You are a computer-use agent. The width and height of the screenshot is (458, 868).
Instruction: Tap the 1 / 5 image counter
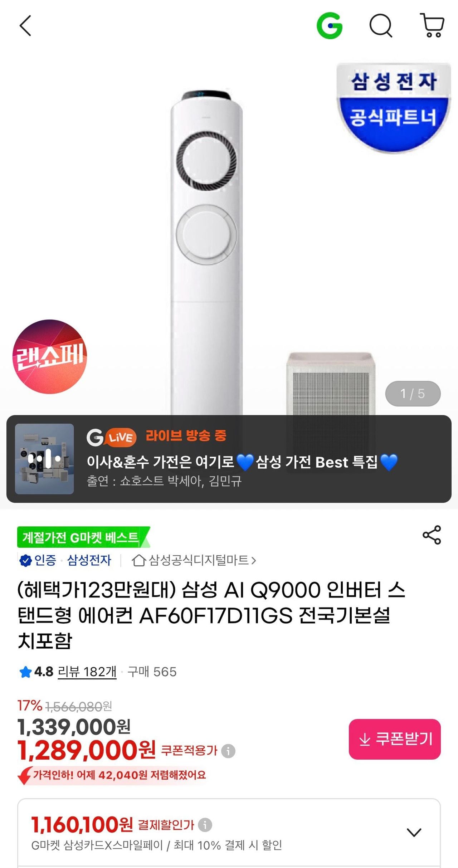click(x=413, y=394)
